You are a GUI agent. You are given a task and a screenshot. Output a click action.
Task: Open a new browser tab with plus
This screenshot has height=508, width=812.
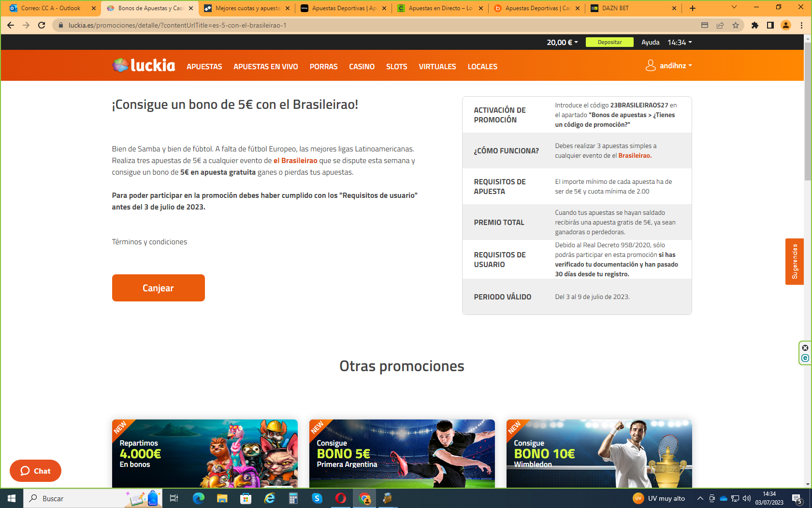click(x=693, y=8)
